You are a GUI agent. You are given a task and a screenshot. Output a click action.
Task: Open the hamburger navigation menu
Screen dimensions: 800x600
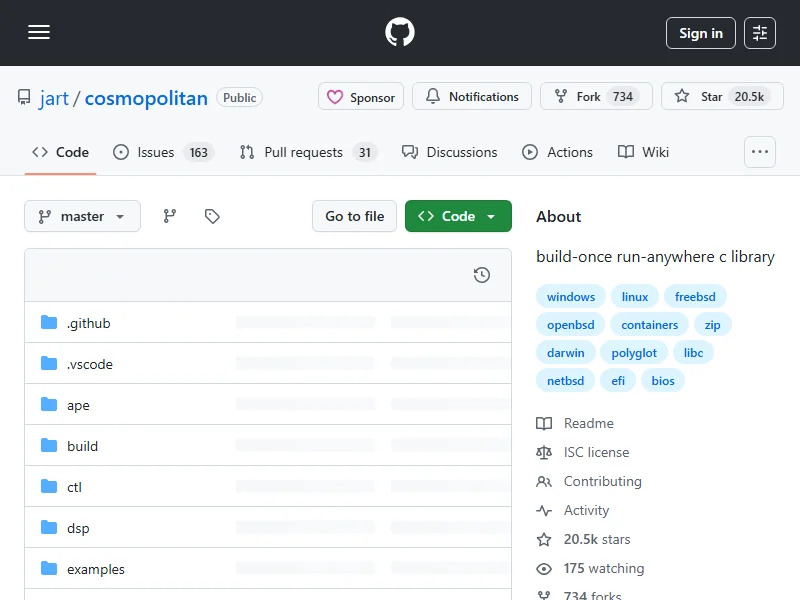tap(39, 33)
